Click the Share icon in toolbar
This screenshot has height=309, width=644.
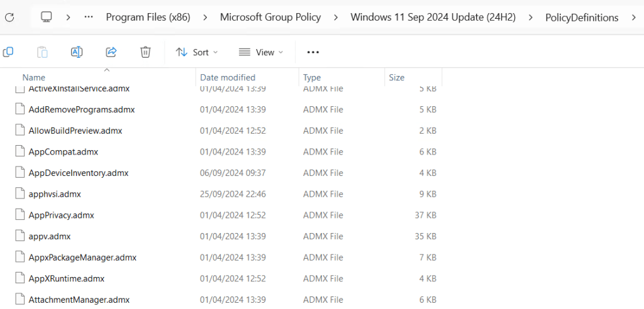pyautogui.click(x=111, y=52)
